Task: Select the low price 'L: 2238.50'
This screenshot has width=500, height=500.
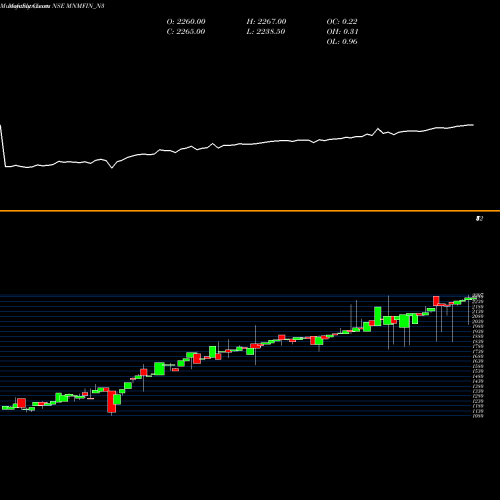Action: (266, 32)
